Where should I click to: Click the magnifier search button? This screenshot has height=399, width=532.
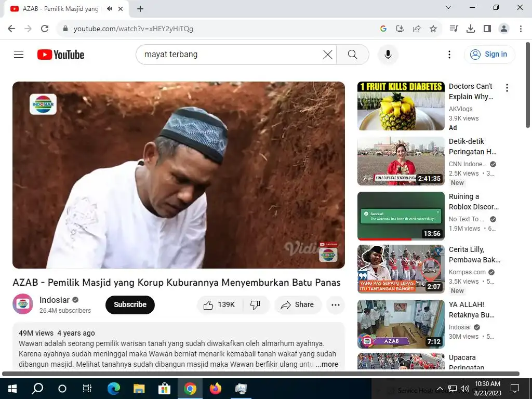(x=353, y=54)
